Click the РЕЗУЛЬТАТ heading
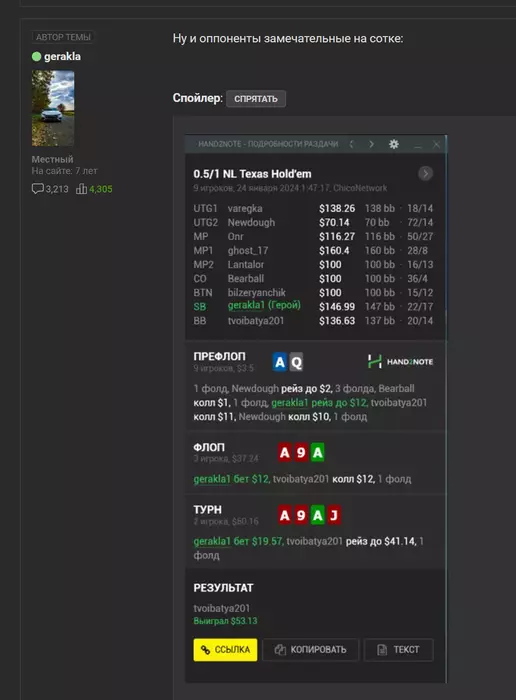 point(223,588)
